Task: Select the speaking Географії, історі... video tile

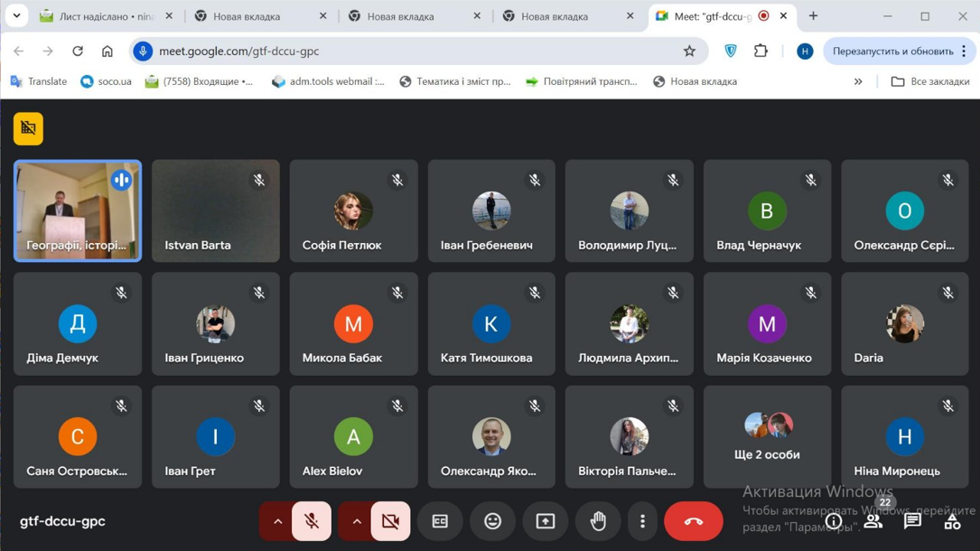Action: (x=78, y=210)
